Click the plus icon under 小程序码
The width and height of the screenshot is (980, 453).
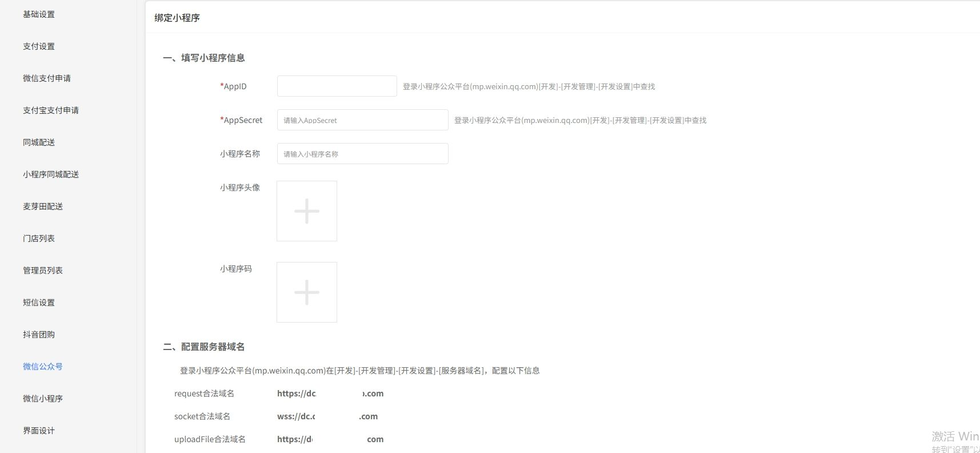307,292
